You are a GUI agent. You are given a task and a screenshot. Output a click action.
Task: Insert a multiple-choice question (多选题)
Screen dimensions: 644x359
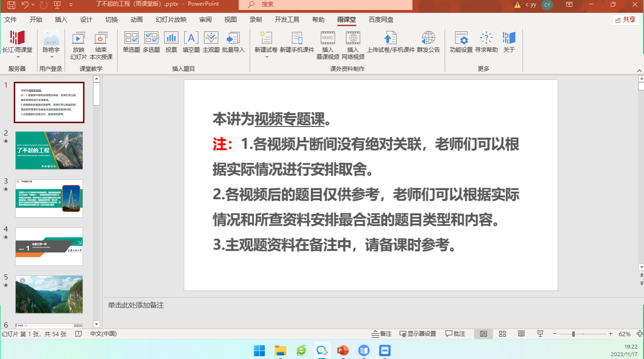(x=152, y=42)
